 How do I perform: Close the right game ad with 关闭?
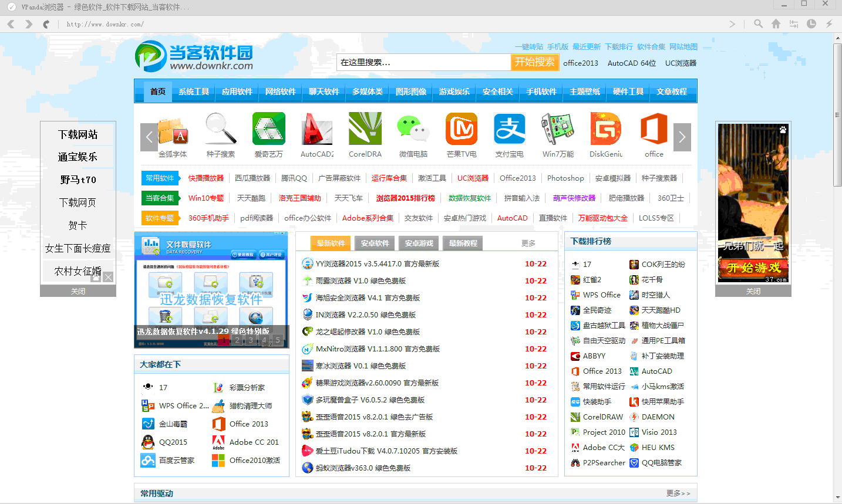coord(753,291)
